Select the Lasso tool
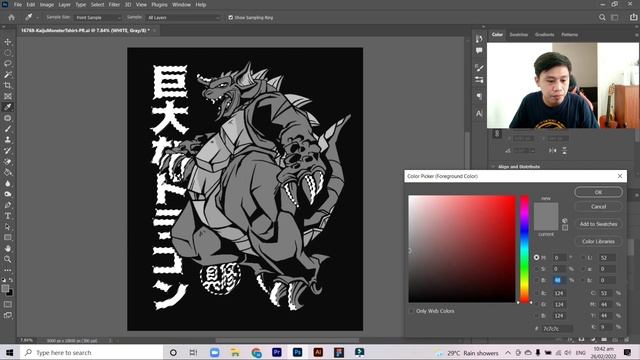The image size is (640, 360). pyautogui.click(x=8, y=64)
